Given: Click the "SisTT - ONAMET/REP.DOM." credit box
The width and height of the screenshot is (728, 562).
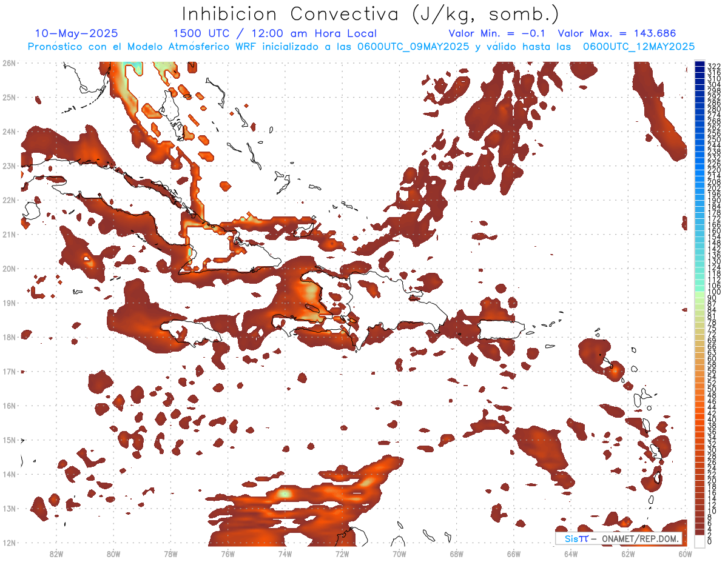Looking at the screenshot, I should [620, 538].
